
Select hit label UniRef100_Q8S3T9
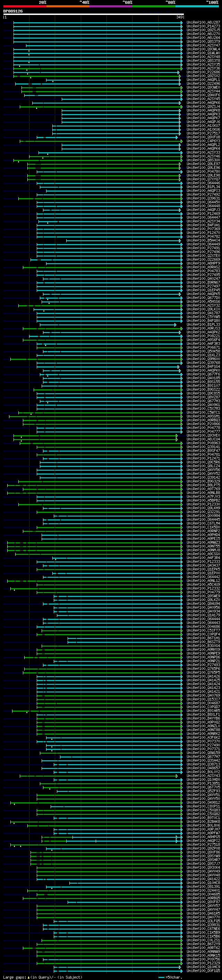pyautogui.click(x=203, y=41)
